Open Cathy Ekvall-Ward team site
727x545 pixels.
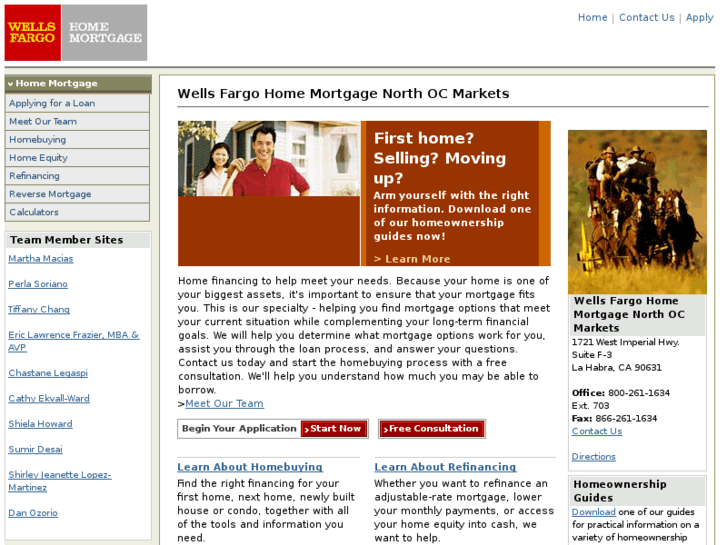[49, 398]
